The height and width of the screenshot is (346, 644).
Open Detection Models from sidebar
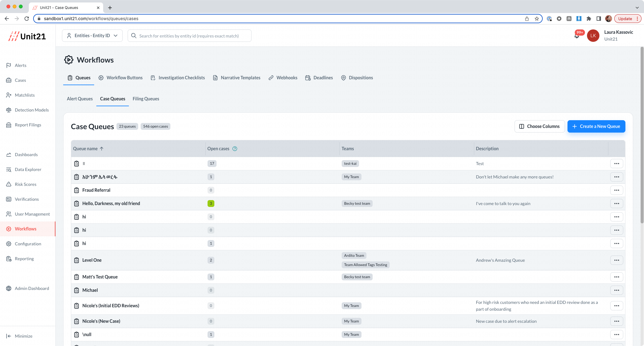click(x=32, y=110)
